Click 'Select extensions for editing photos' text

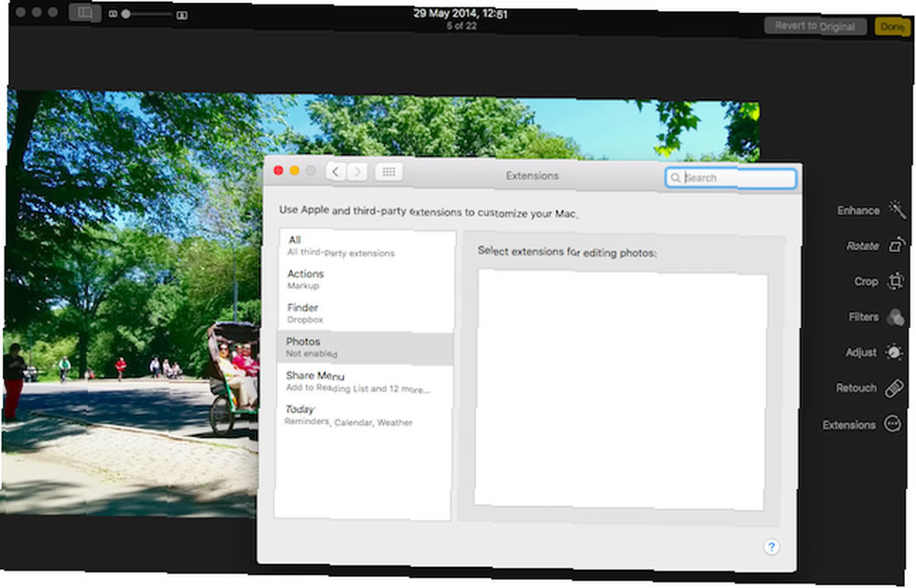click(567, 252)
